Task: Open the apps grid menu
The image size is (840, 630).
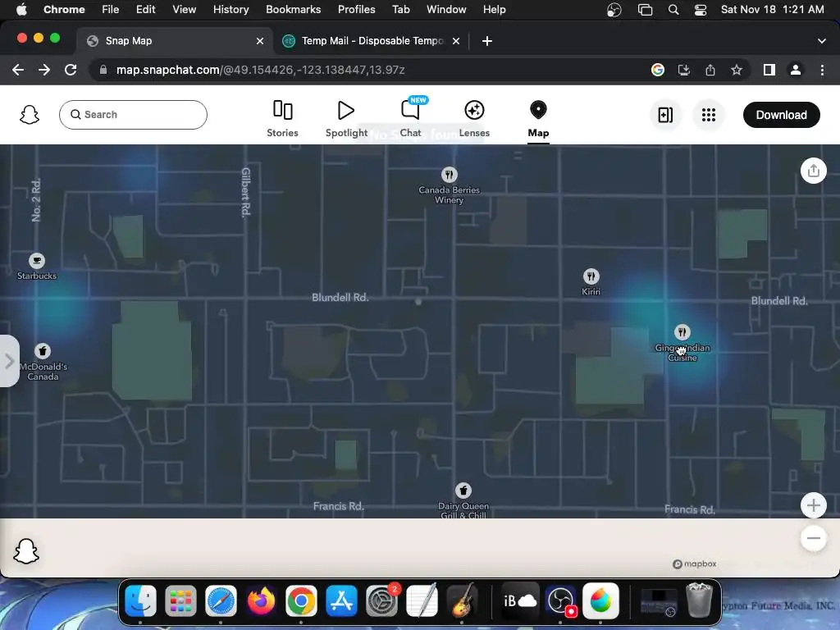Action: (x=708, y=115)
